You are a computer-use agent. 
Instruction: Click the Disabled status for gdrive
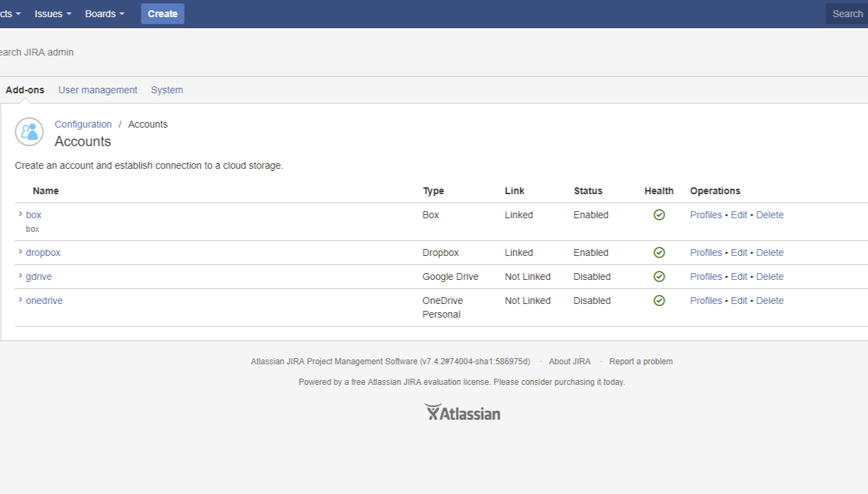click(x=592, y=277)
